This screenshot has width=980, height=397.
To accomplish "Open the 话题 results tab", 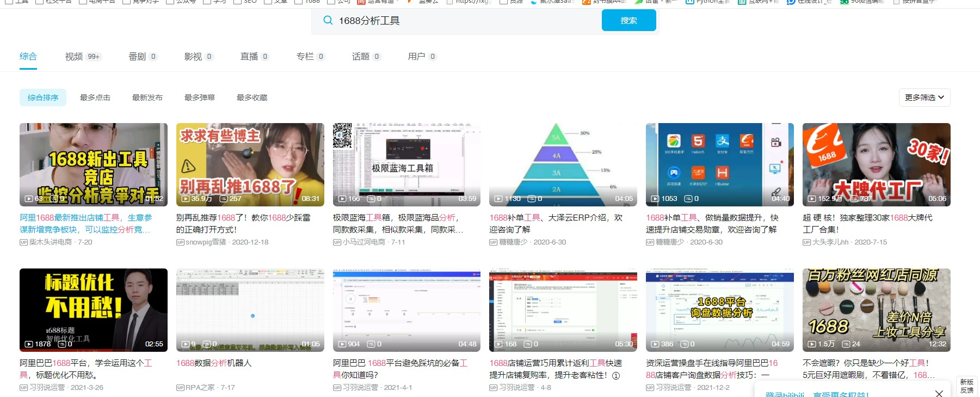I will 366,56.
